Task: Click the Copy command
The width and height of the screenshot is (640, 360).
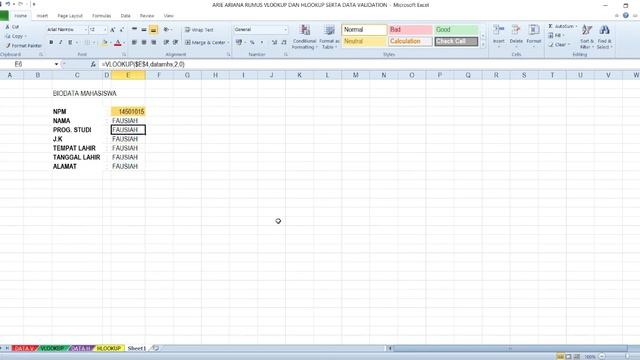Action: click(x=15, y=36)
